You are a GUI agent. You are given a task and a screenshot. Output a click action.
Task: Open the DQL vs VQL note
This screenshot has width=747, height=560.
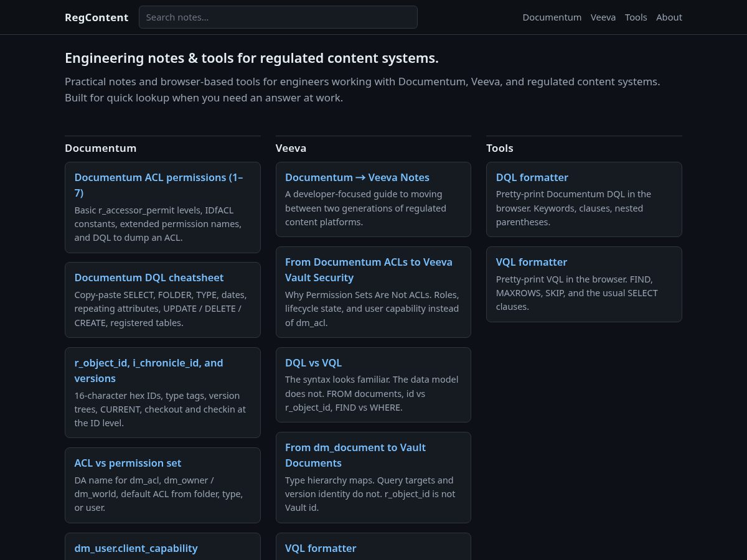coord(374,385)
